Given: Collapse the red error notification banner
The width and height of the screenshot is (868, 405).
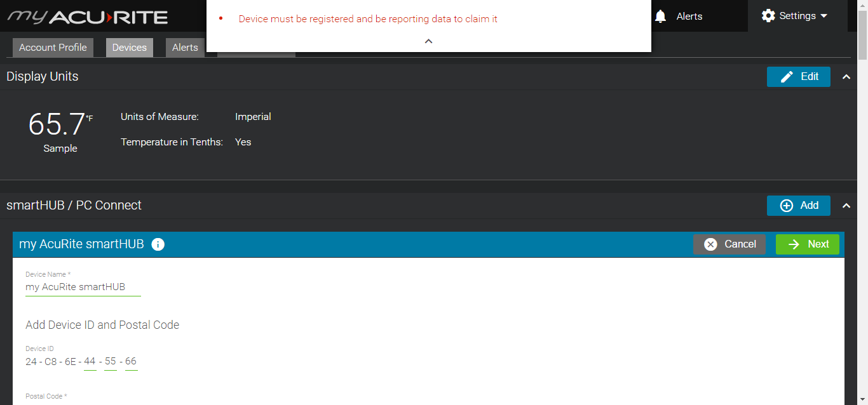Looking at the screenshot, I should [428, 41].
